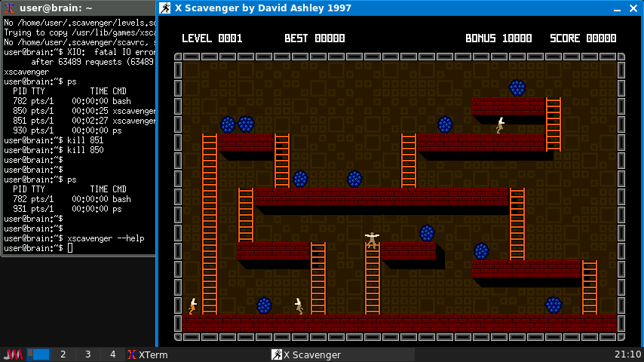Switch to virtual desktop 2
The image size is (644, 362).
[63, 354]
